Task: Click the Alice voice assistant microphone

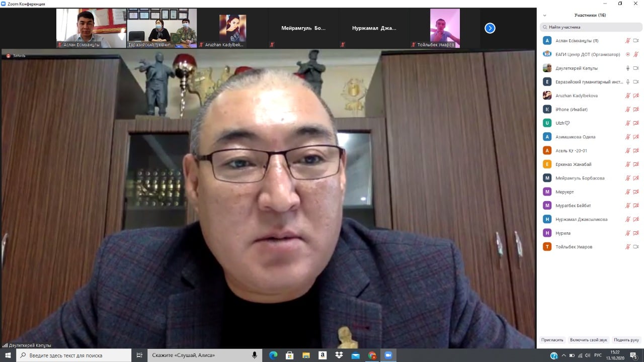Action: pyautogui.click(x=255, y=355)
